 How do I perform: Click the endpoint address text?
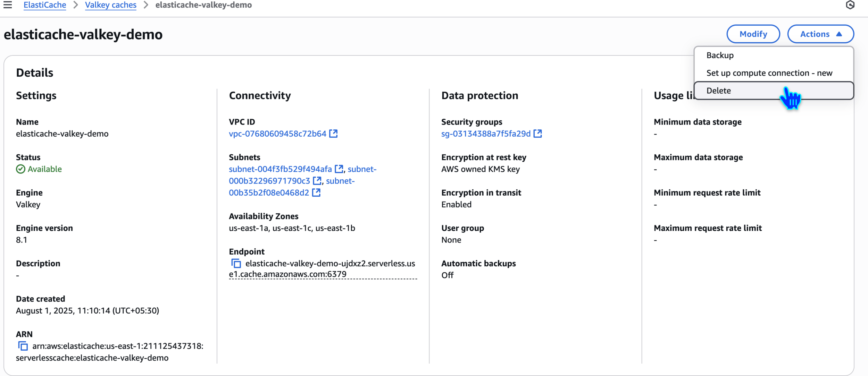pyautogui.click(x=330, y=264)
